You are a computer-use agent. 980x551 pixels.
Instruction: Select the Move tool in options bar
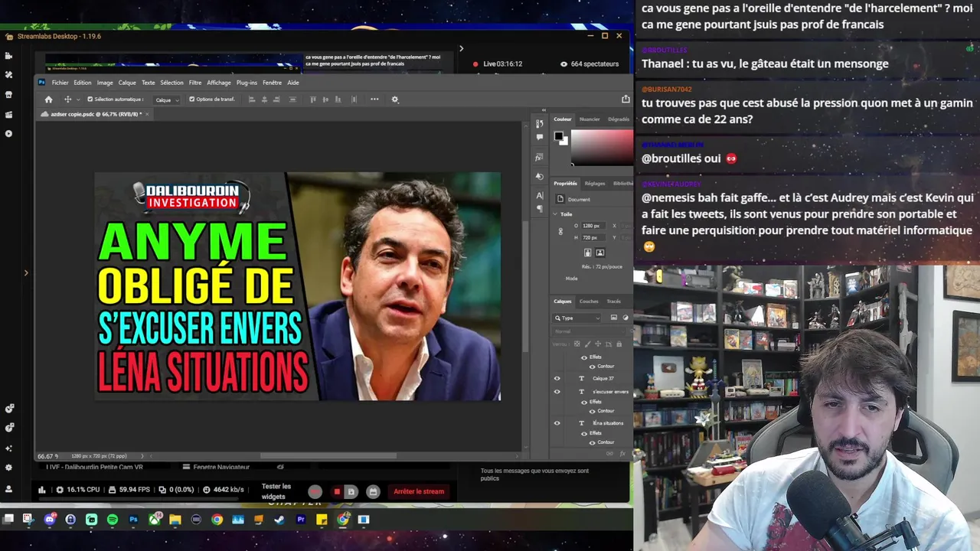[67, 99]
